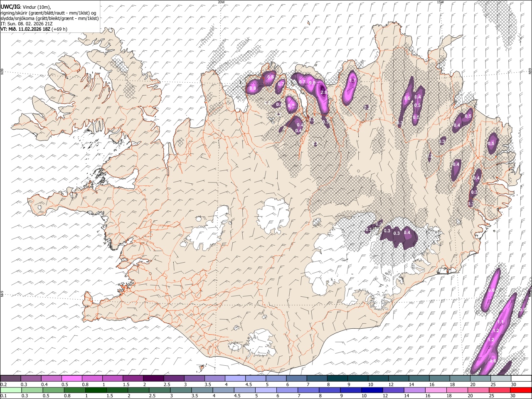Select the white 30 swatch in upper legend row
Viewport: 532px width, 399px height.
pyautogui.click(x=521, y=379)
